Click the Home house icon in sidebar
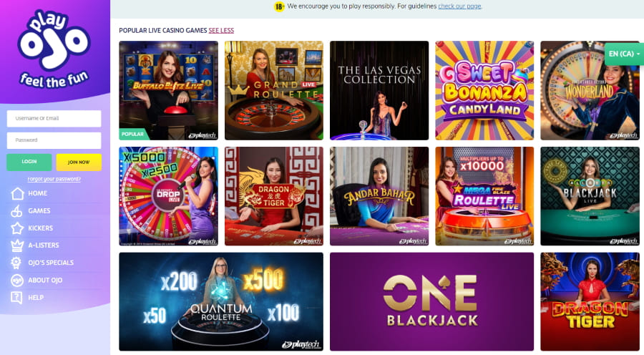Screen dimensions: 644x355 click(x=17, y=193)
